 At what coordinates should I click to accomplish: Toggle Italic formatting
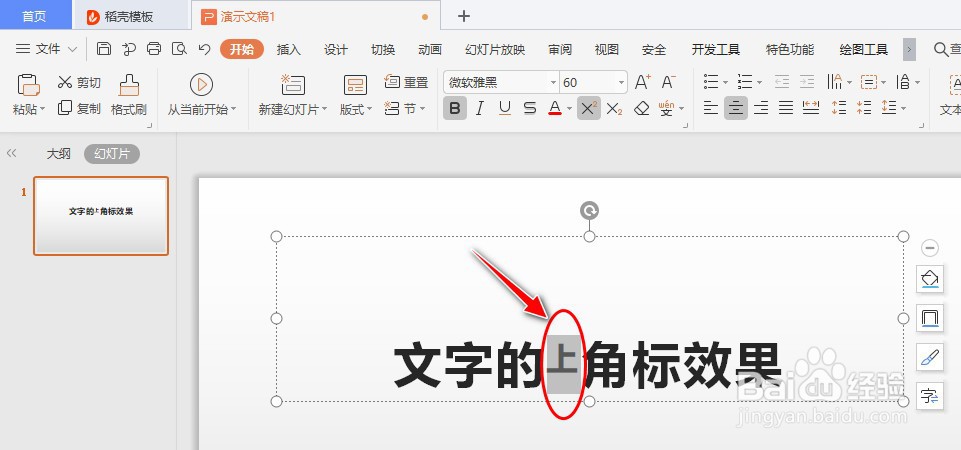tap(480, 109)
